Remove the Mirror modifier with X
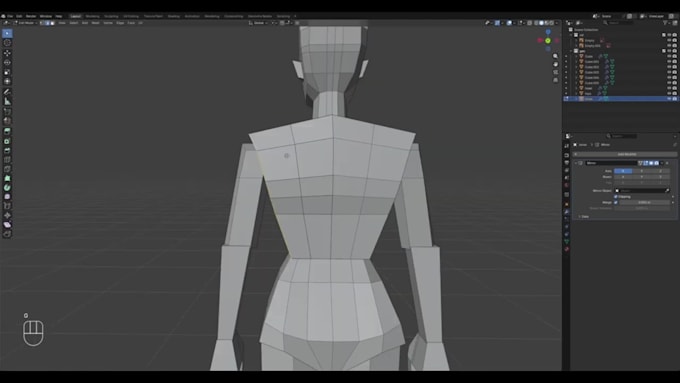Viewport: 680px width, 383px height. click(667, 163)
